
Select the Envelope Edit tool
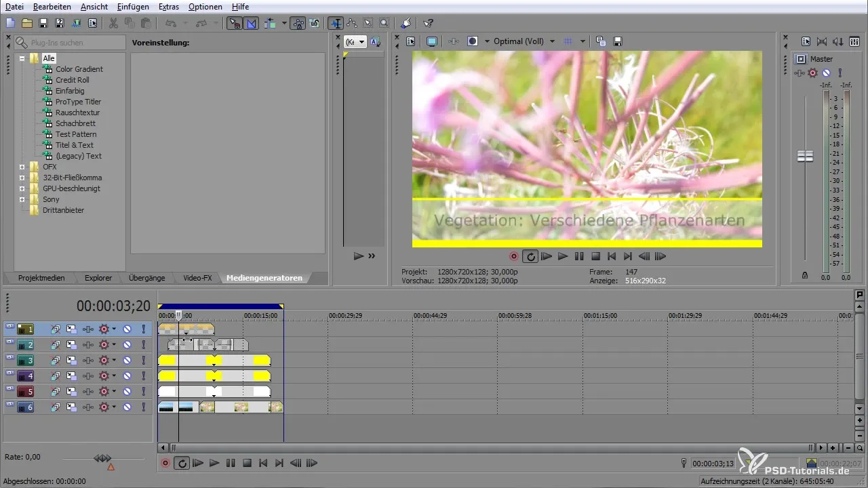[x=352, y=23]
